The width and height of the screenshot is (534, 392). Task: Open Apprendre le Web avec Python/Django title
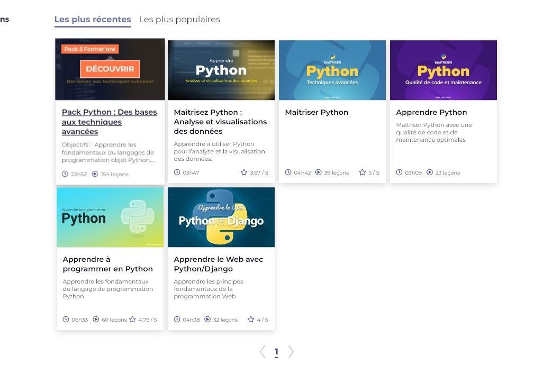point(218,264)
